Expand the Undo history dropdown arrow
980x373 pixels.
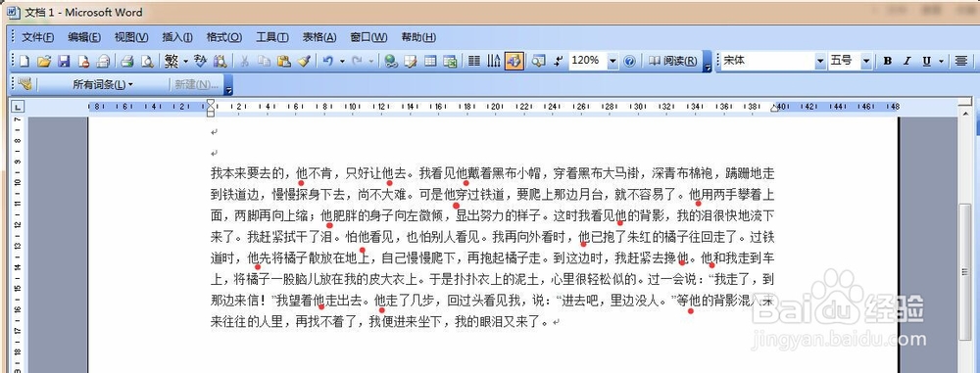click(x=342, y=62)
